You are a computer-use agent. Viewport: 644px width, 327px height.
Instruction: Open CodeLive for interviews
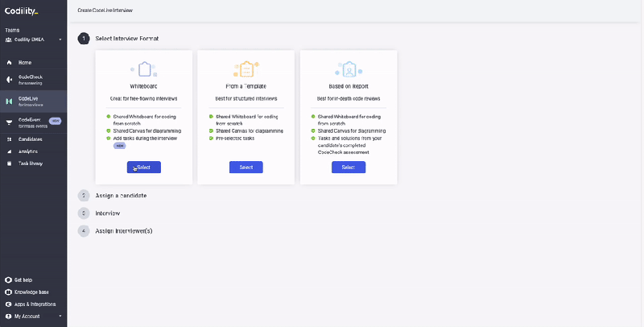pos(33,101)
